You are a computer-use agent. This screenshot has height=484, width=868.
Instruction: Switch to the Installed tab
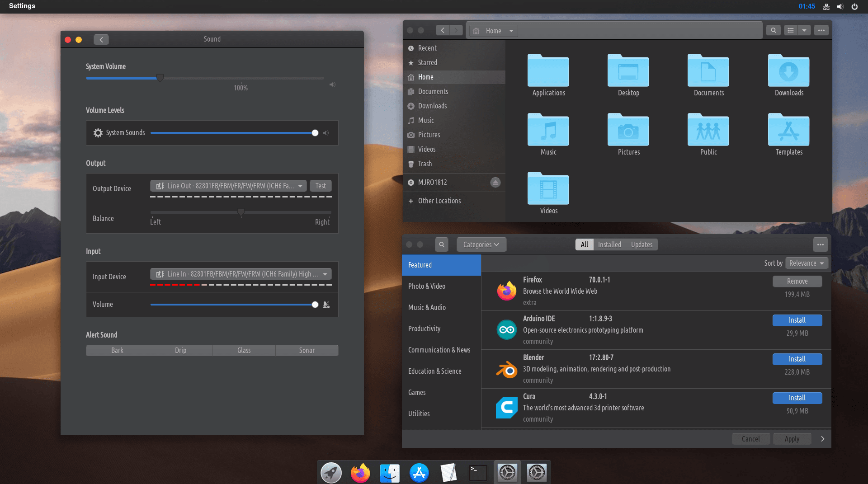(x=609, y=244)
